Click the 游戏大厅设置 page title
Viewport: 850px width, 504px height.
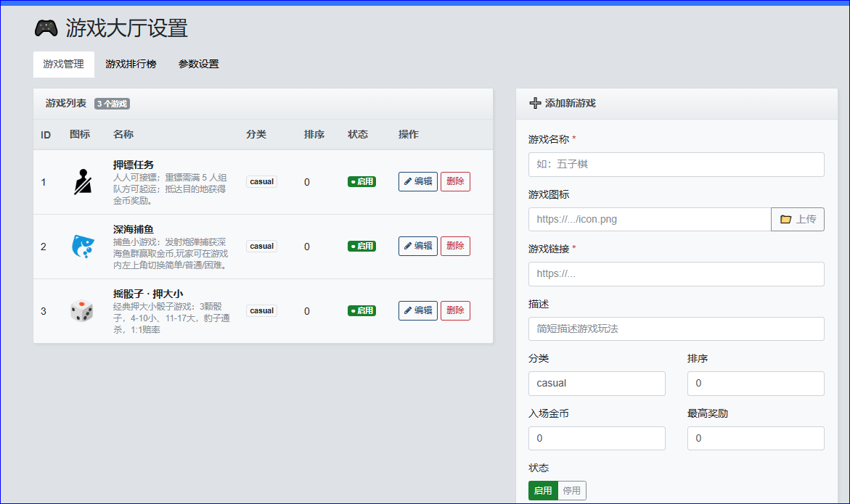point(127,28)
